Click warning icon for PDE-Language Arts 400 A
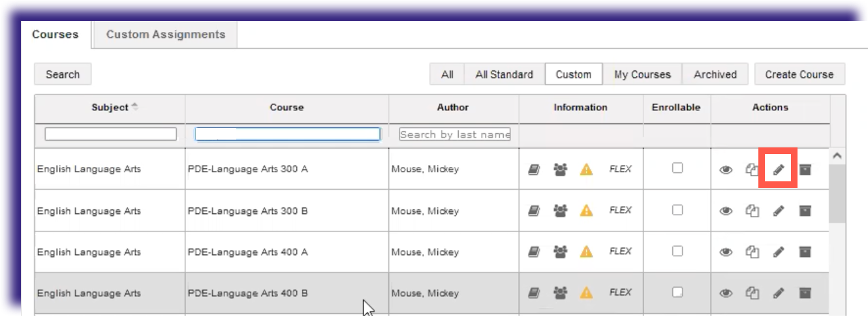The height and width of the screenshot is (317, 868). click(586, 252)
